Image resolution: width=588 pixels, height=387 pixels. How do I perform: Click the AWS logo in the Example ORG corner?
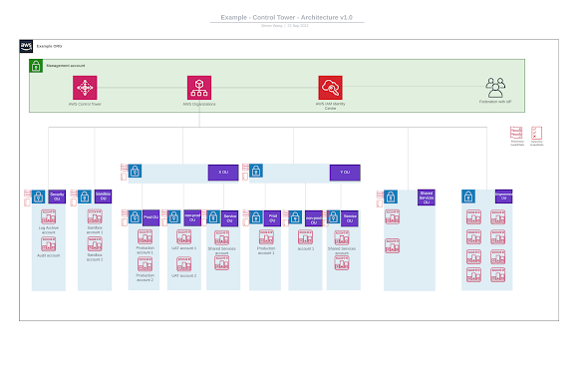tap(26, 47)
